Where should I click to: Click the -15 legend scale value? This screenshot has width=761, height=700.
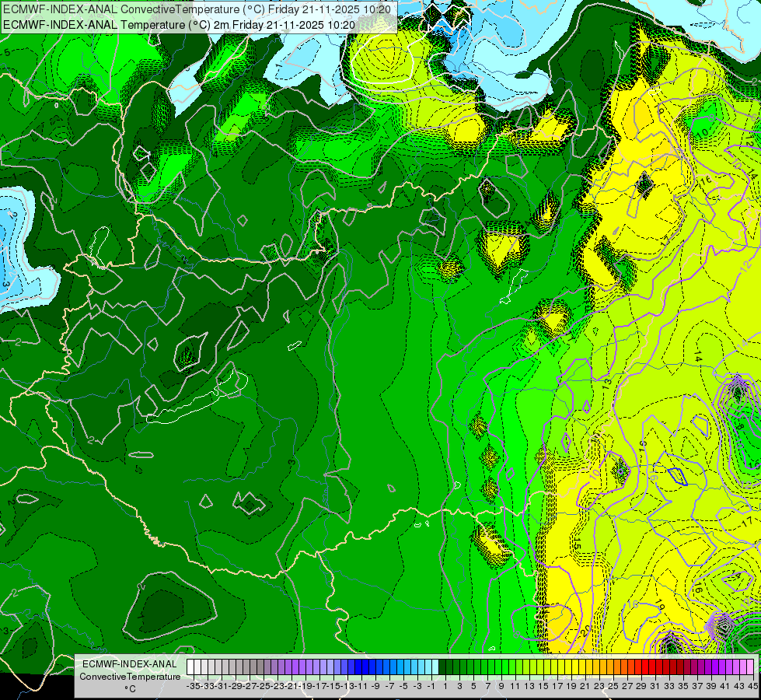coord(333,687)
